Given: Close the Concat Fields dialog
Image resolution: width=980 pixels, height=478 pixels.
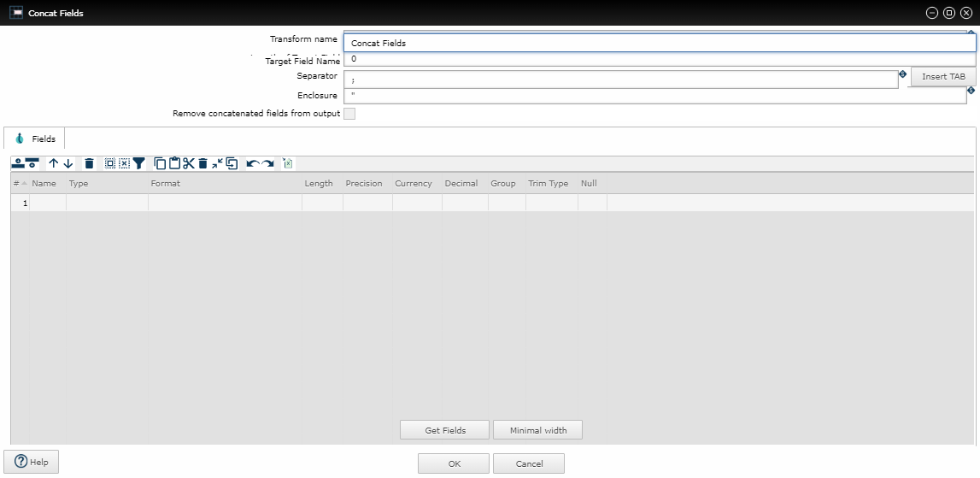Looking at the screenshot, I should point(965,13).
